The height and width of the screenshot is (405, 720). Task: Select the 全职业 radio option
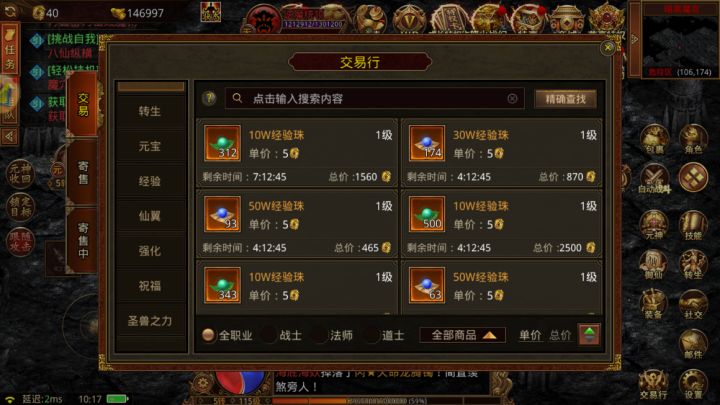point(228,335)
